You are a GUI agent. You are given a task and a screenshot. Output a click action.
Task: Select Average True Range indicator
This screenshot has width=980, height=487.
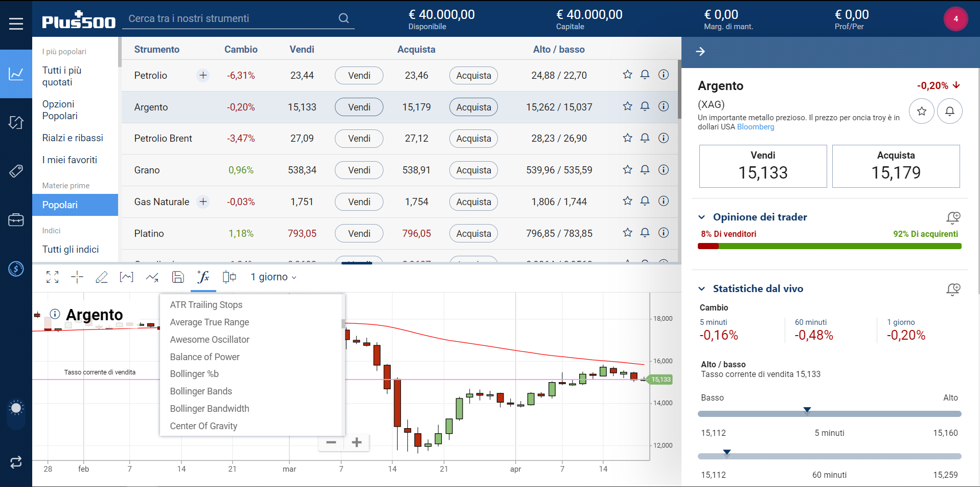[210, 322]
